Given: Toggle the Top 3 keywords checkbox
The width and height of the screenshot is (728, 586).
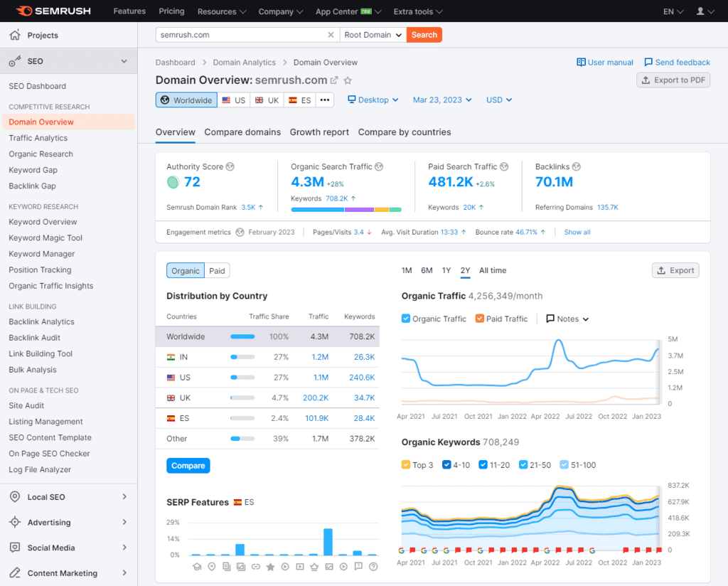Looking at the screenshot, I should click(406, 465).
